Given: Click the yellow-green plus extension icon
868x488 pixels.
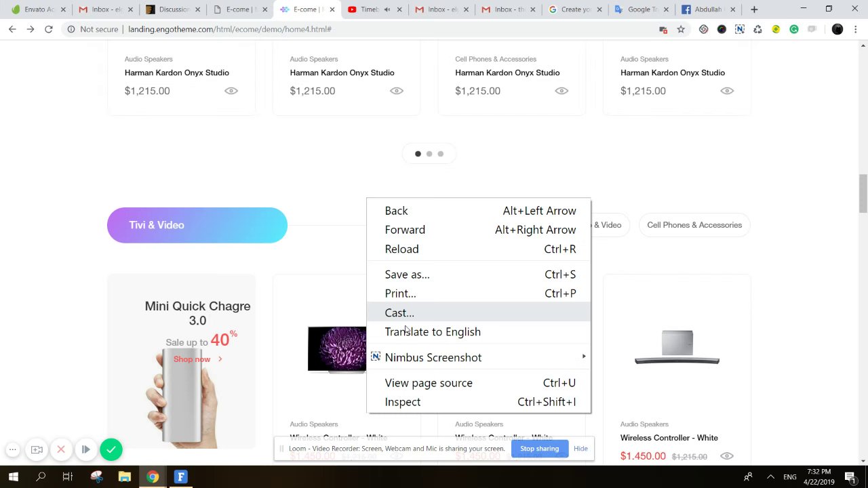Looking at the screenshot, I should 776,29.
